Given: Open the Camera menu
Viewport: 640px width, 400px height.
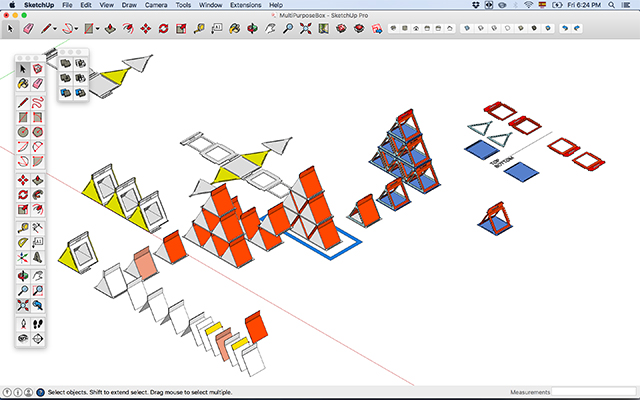Looking at the screenshot, I should click(156, 5).
